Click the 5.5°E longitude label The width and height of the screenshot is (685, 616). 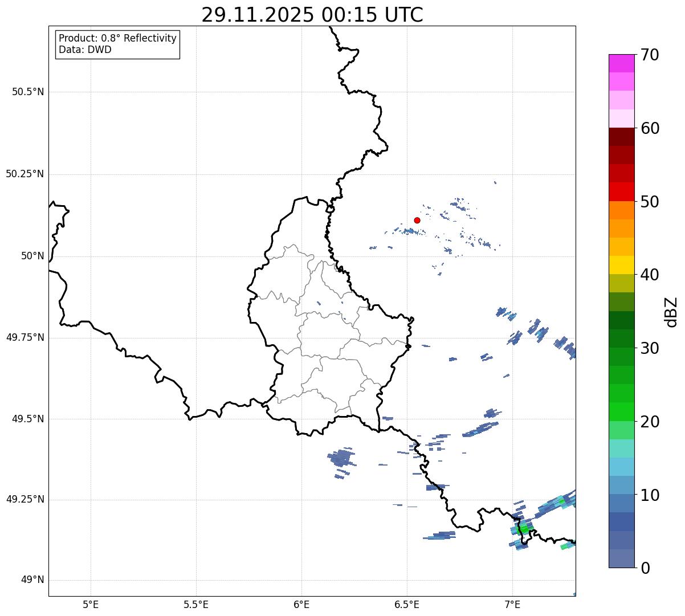[196, 604]
